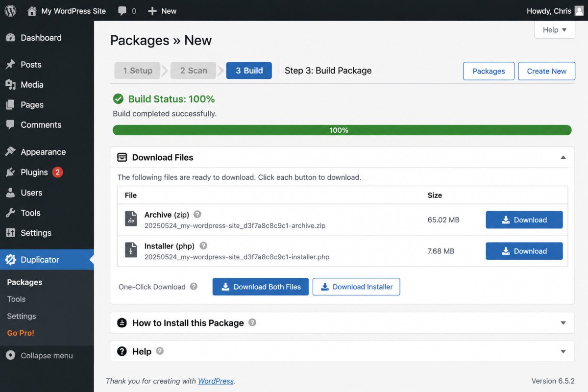Open the Duplicator menu item

click(47, 260)
